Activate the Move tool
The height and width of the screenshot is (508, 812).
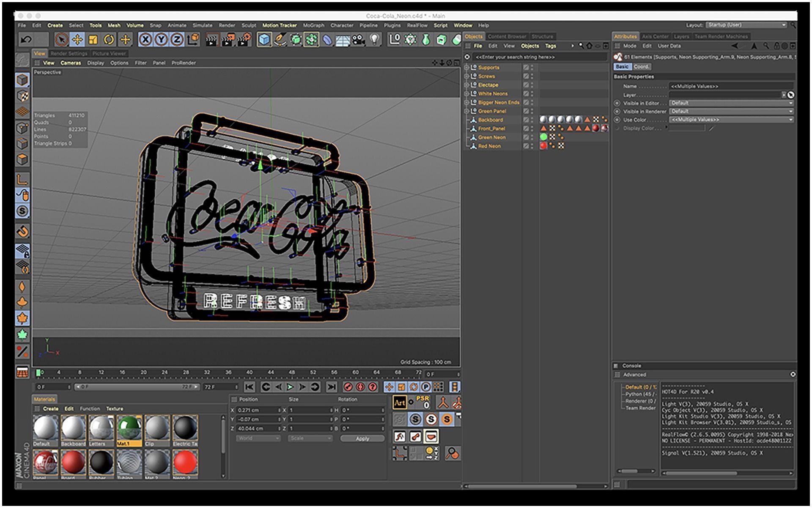click(77, 40)
